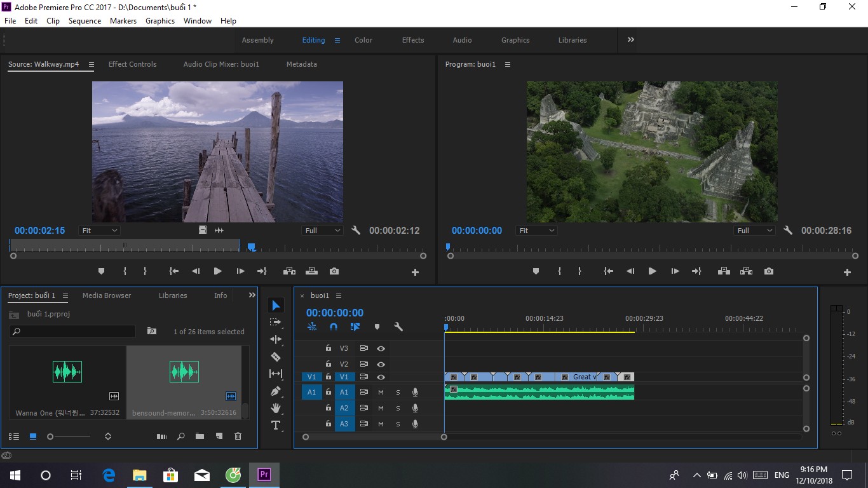The height and width of the screenshot is (488, 868).
Task: Click Project panel search field
Action: (x=72, y=332)
